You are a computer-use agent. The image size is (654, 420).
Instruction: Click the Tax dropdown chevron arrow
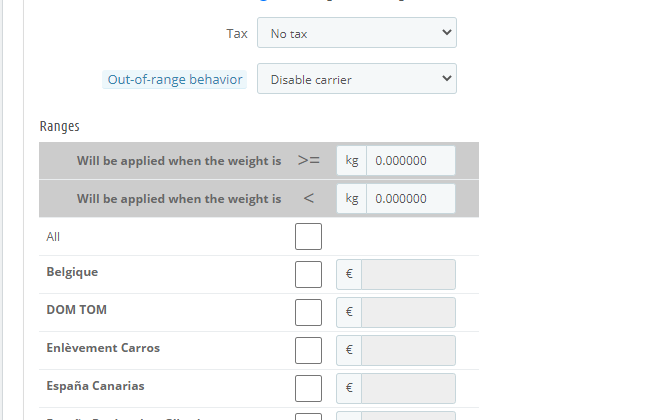[446, 32]
